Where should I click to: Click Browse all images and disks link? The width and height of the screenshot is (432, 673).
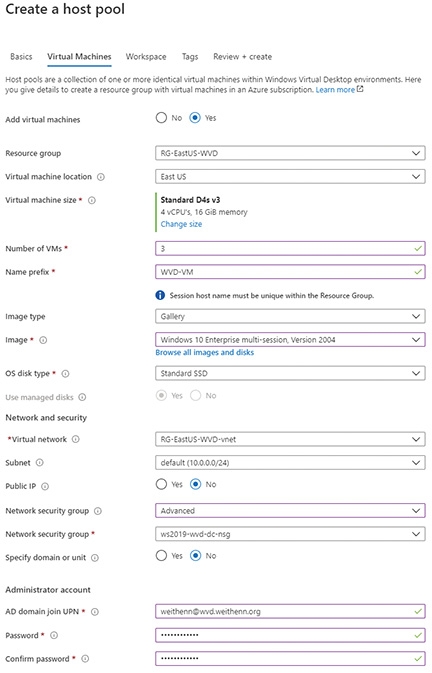[205, 352]
